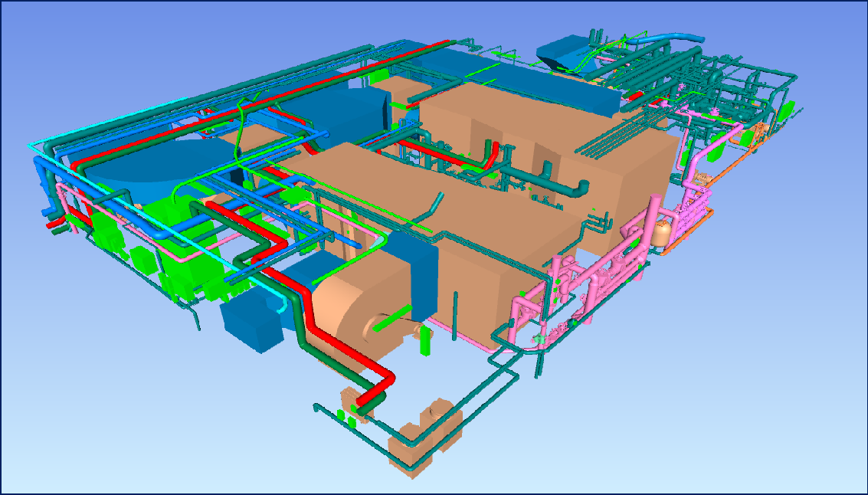868x495 pixels.
Task: Select the blue cube beneath the green equipment
Action: 252,322
